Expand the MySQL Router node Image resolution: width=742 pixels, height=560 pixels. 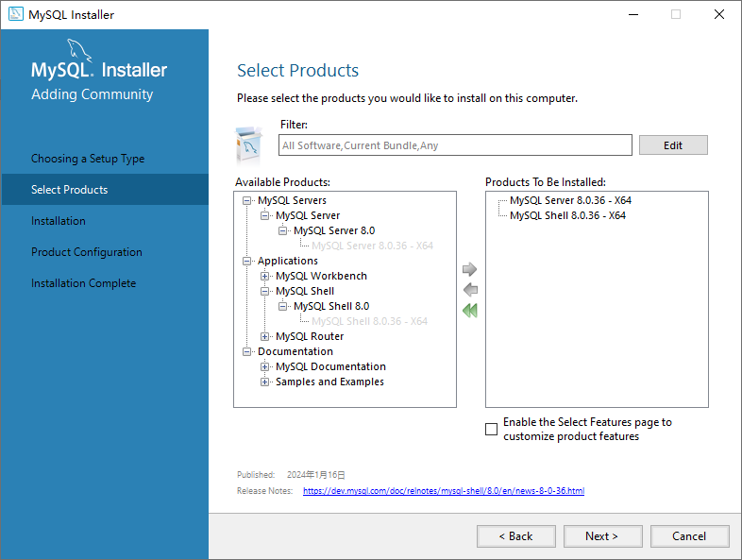pos(265,336)
